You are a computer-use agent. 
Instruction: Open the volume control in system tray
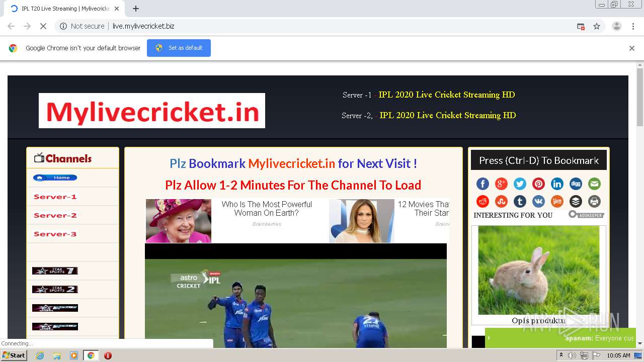point(572,355)
